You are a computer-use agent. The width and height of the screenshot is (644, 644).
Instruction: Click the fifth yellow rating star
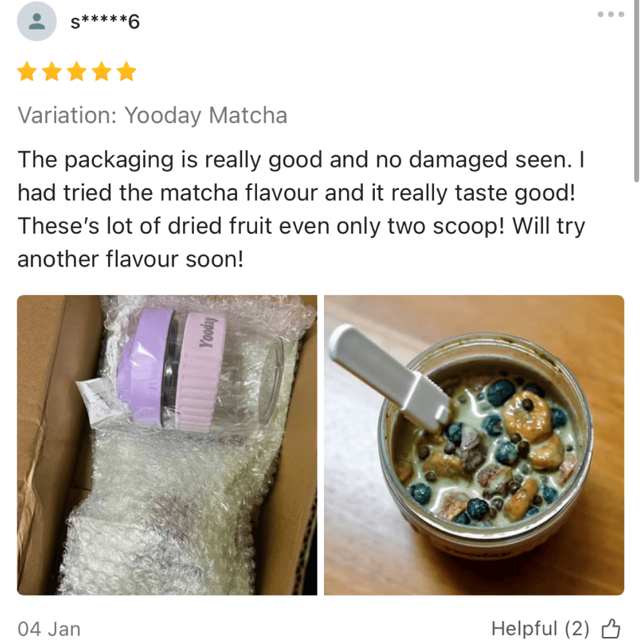click(x=126, y=71)
